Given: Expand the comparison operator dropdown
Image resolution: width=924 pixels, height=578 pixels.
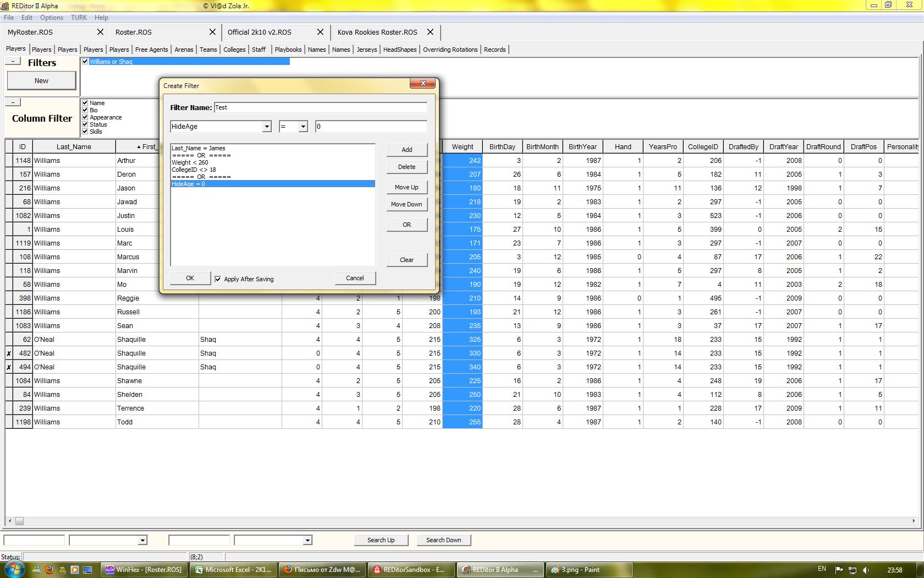Looking at the screenshot, I should 302,127.
